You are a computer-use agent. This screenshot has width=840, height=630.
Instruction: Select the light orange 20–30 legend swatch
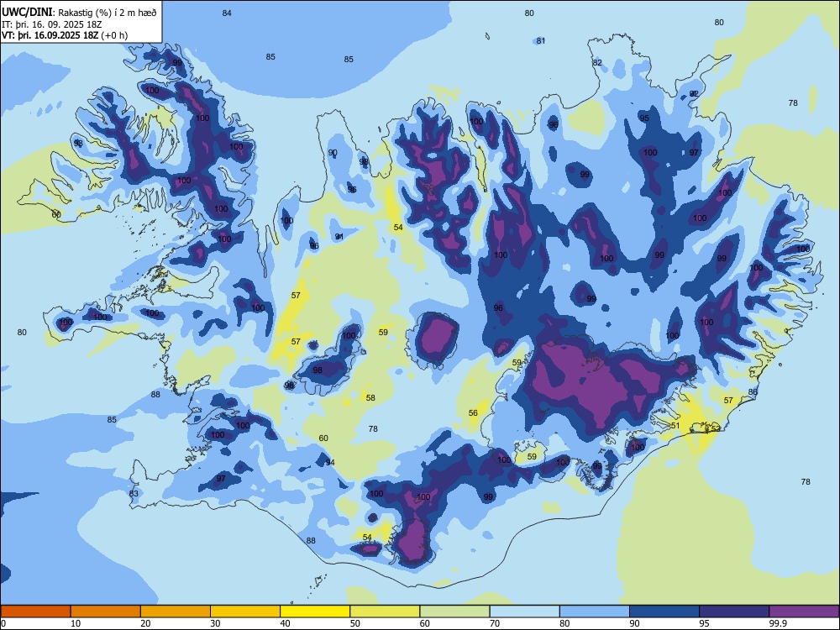176,612
